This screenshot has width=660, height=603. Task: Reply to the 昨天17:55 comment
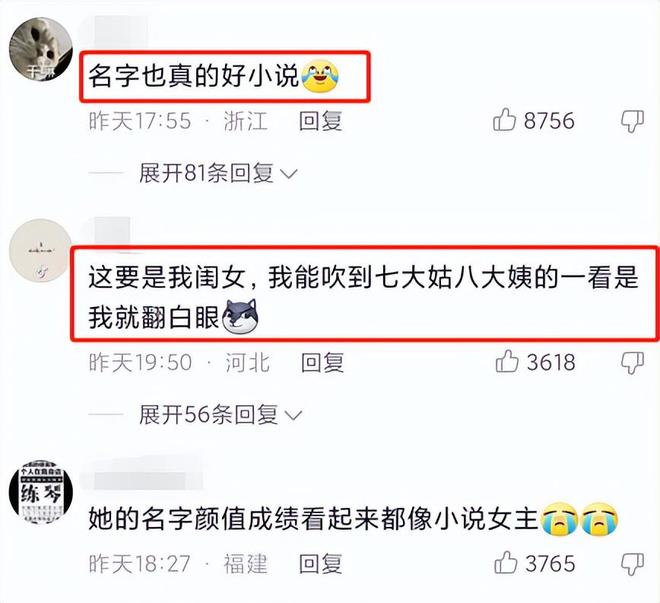(x=320, y=121)
